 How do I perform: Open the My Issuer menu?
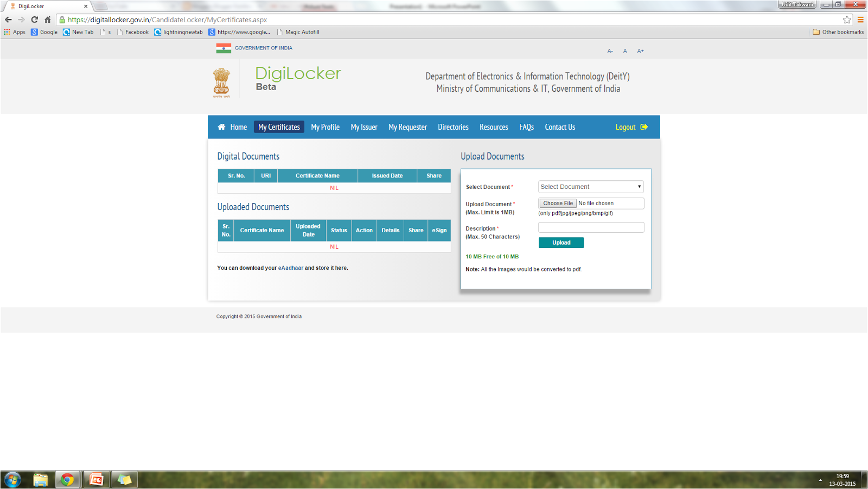[364, 127]
